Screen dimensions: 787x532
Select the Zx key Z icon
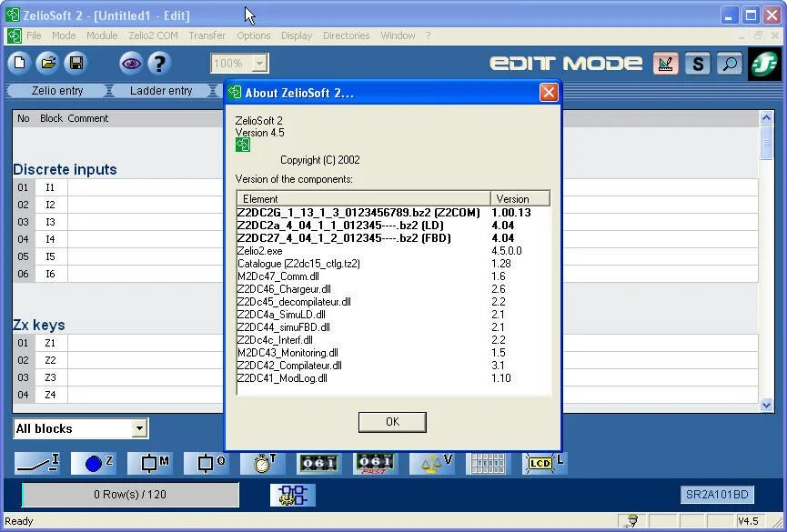pyautogui.click(x=94, y=463)
